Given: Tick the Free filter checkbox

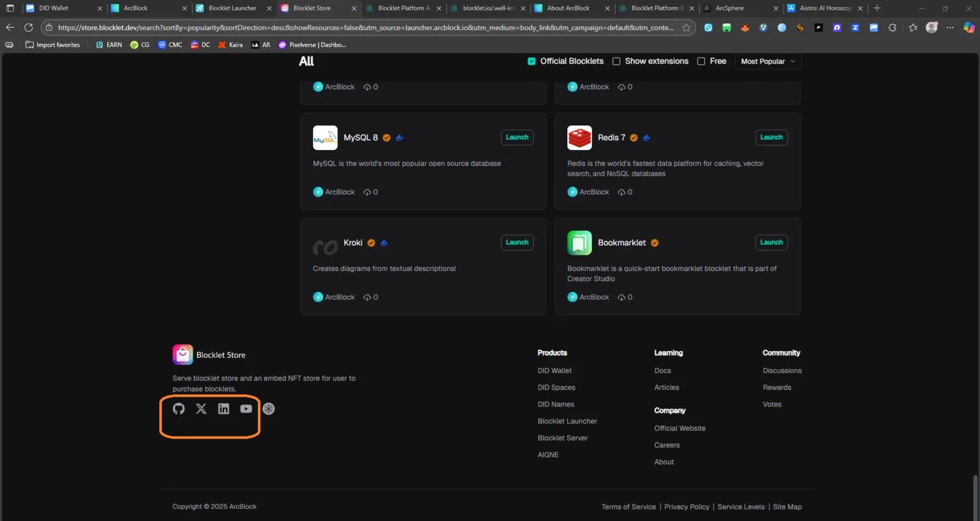Looking at the screenshot, I should pos(701,61).
